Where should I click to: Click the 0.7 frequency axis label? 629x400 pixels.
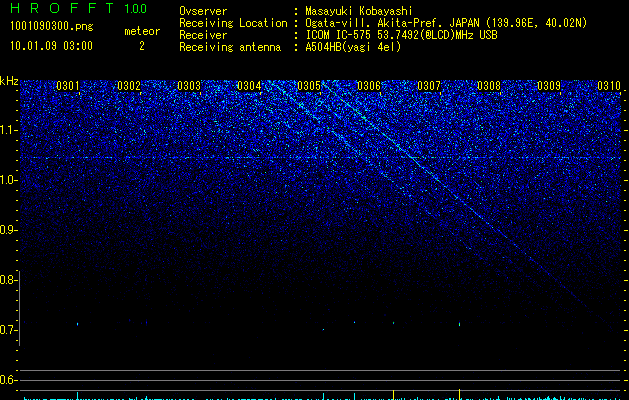tap(8, 330)
